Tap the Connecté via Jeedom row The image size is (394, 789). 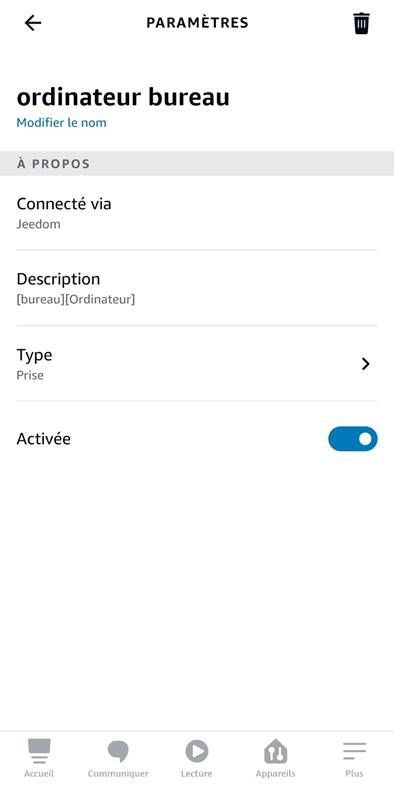(x=197, y=212)
